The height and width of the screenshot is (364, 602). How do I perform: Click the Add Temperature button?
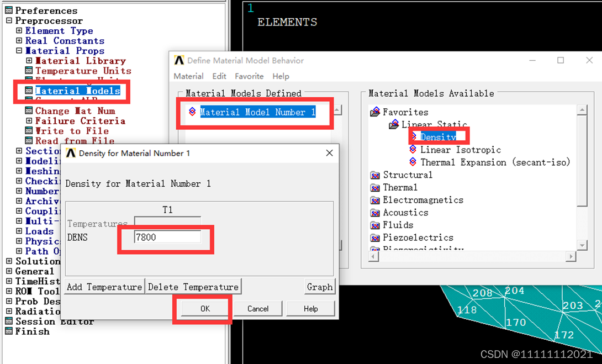point(104,287)
